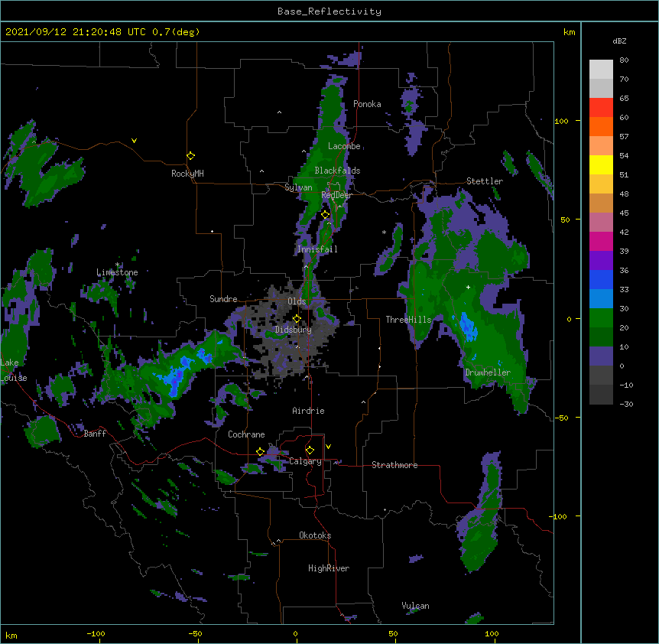Click the yellow diamond marker above Calgary label
This screenshot has height=644, width=659.
click(x=310, y=450)
